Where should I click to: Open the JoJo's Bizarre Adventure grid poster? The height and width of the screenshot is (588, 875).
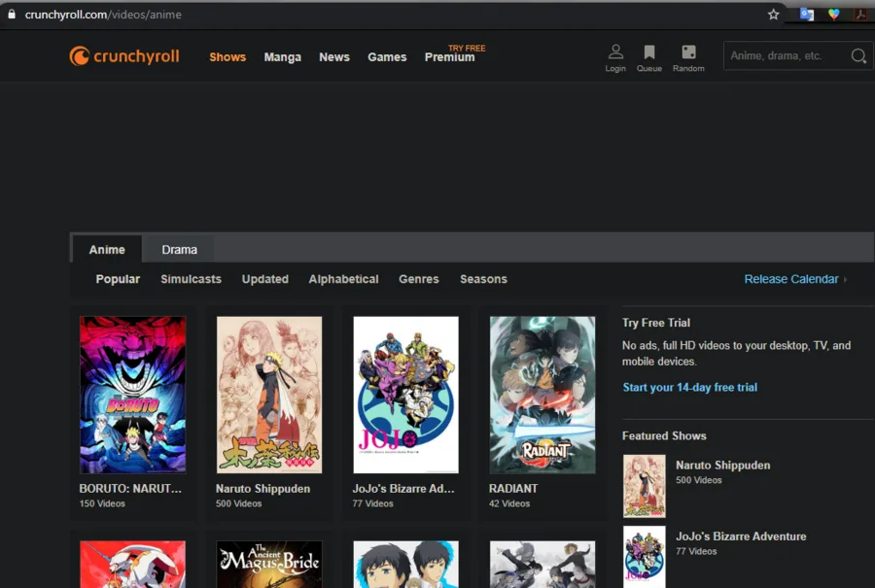[405, 395]
